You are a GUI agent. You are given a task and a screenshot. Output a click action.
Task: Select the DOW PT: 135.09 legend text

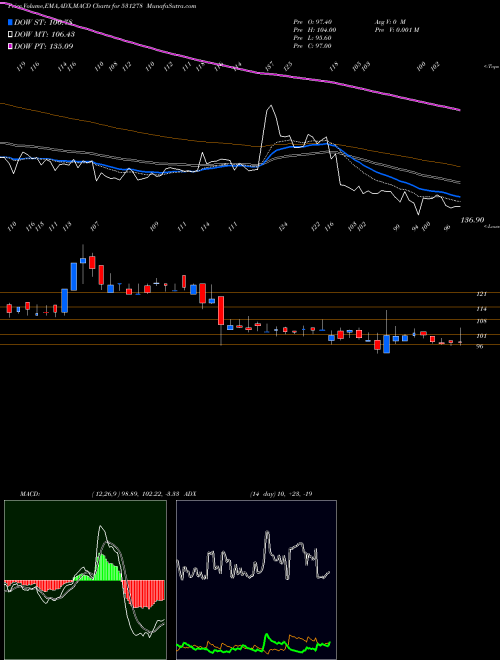pos(43,46)
